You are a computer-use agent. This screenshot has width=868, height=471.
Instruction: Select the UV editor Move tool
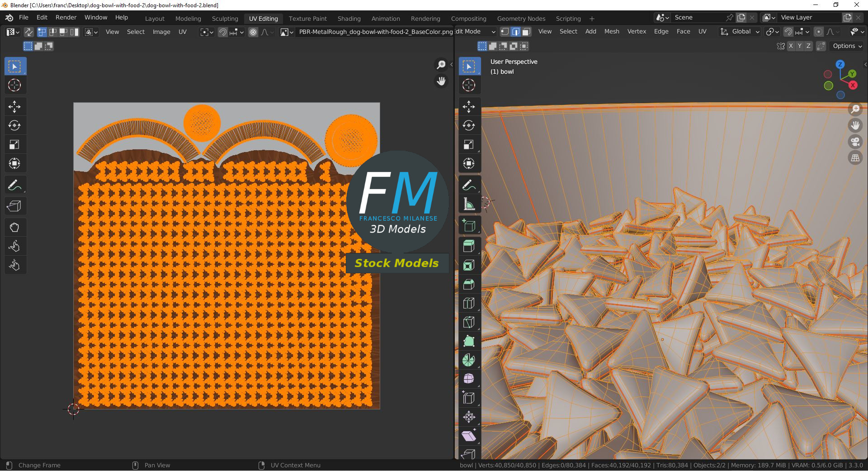[14, 107]
